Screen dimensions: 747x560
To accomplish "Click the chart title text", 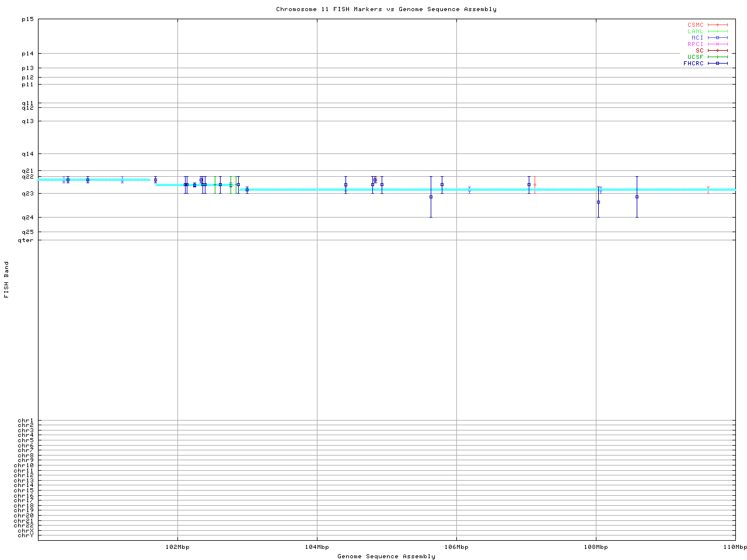I will point(386,9).
